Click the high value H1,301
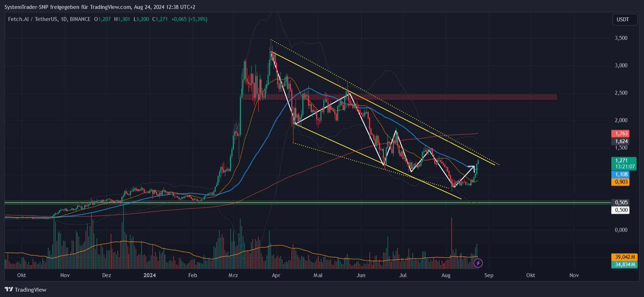 pyautogui.click(x=122, y=19)
